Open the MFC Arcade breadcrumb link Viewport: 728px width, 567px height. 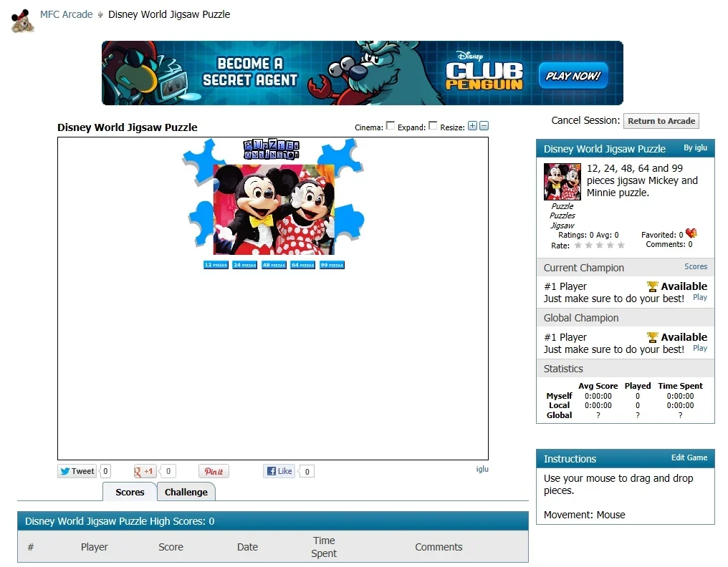click(x=67, y=14)
